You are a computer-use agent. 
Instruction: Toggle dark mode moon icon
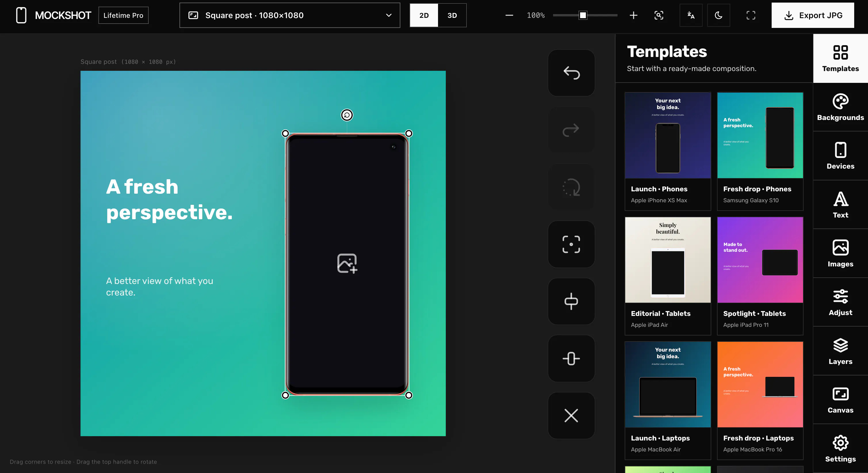pyautogui.click(x=718, y=15)
